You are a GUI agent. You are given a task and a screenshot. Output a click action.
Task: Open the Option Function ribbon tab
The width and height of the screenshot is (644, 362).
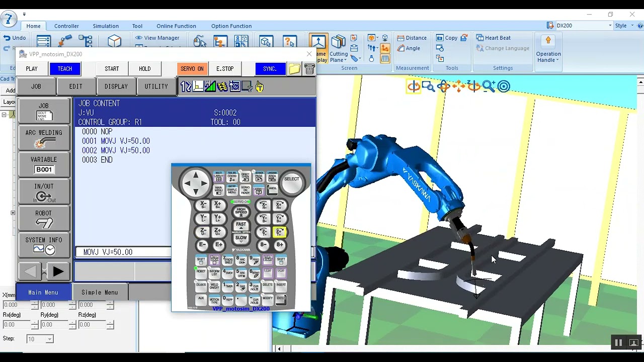231,26
